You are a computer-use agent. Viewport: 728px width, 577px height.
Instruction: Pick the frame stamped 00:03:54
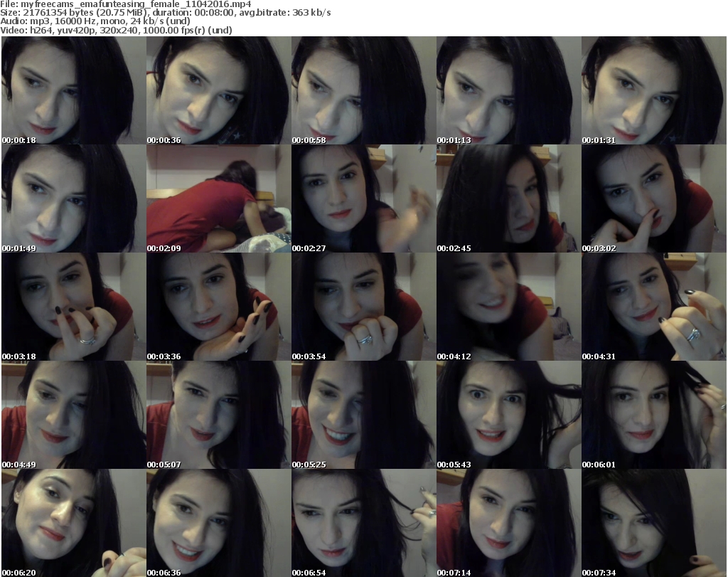coord(363,307)
